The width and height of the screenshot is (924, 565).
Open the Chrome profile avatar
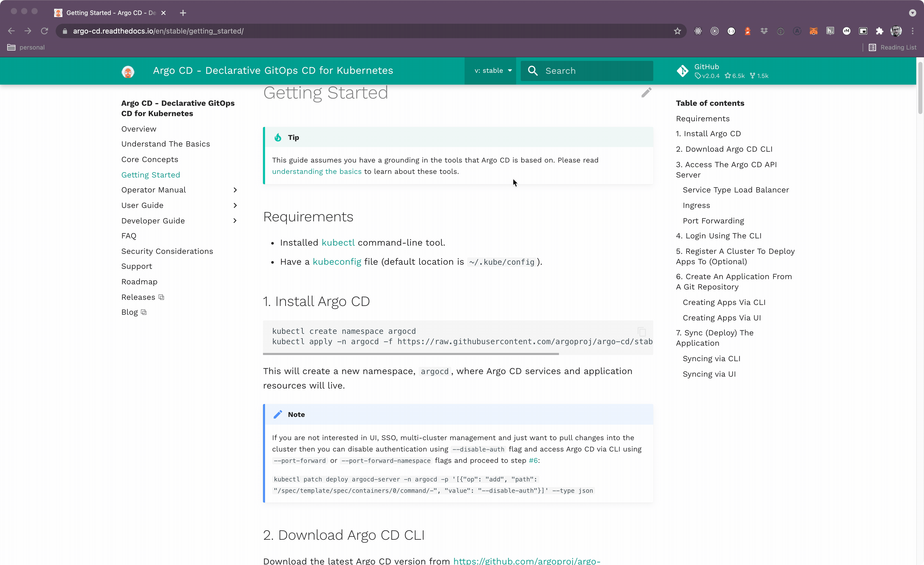pyautogui.click(x=896, y=31)
